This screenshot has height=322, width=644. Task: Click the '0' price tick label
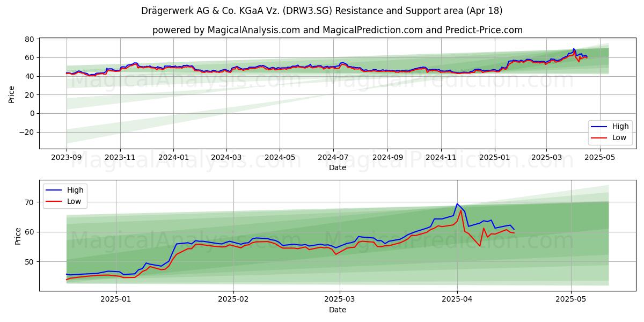[x=33, y=113]
